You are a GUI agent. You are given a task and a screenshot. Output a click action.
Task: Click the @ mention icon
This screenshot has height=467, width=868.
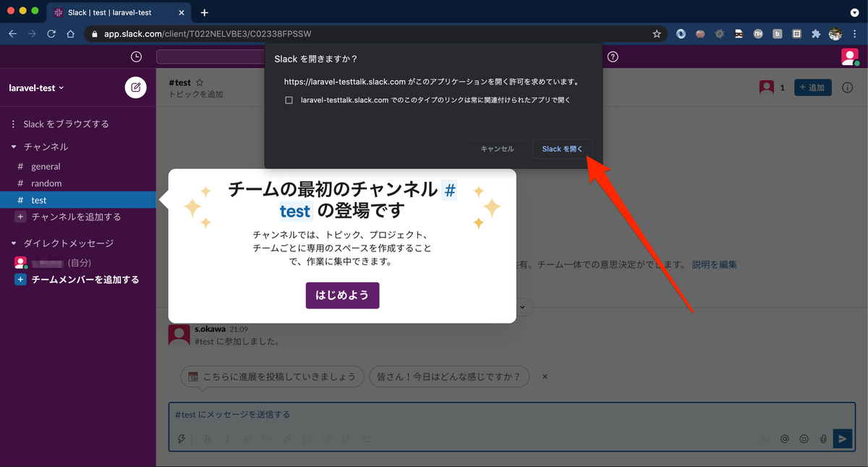(x=785, y=439)
